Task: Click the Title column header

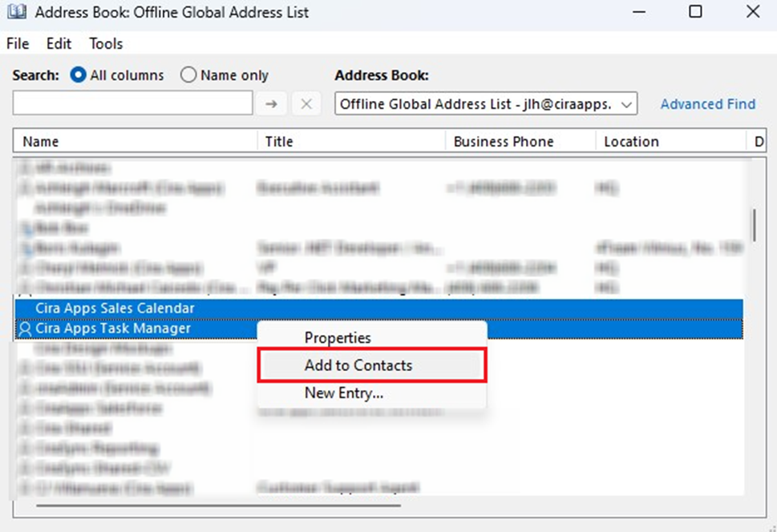Action: pyautogui.click(x=351, y=142)
